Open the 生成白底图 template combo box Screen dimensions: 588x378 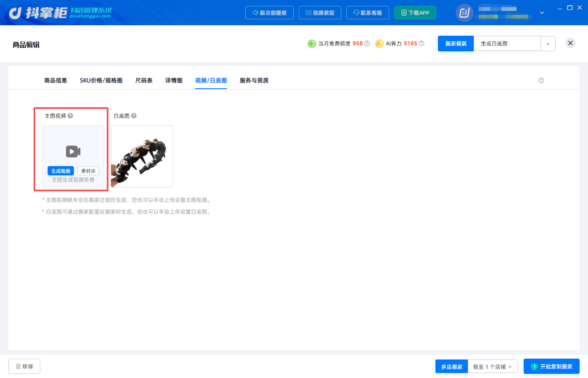(x=507, y=44)
